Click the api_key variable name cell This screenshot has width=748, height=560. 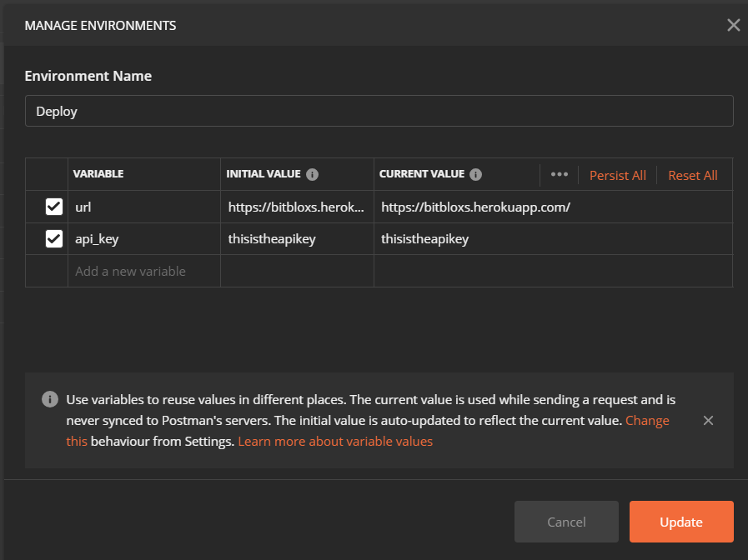(x=143, y=239)
